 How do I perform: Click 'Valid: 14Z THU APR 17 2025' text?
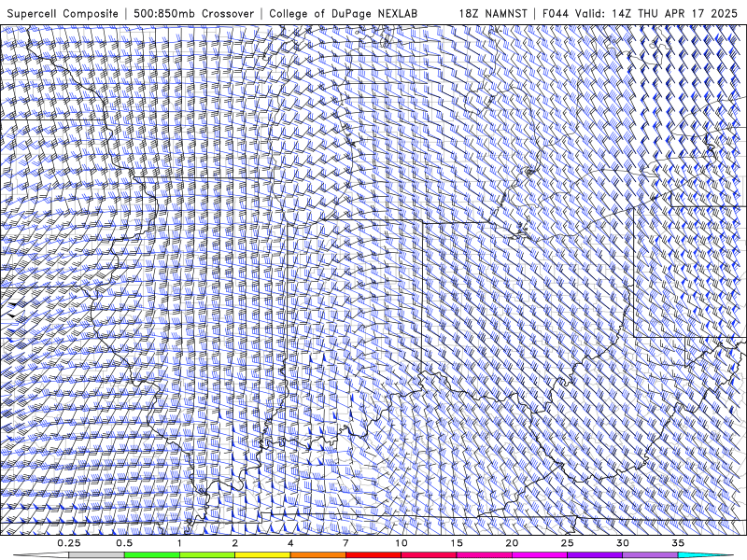point(656,14)
